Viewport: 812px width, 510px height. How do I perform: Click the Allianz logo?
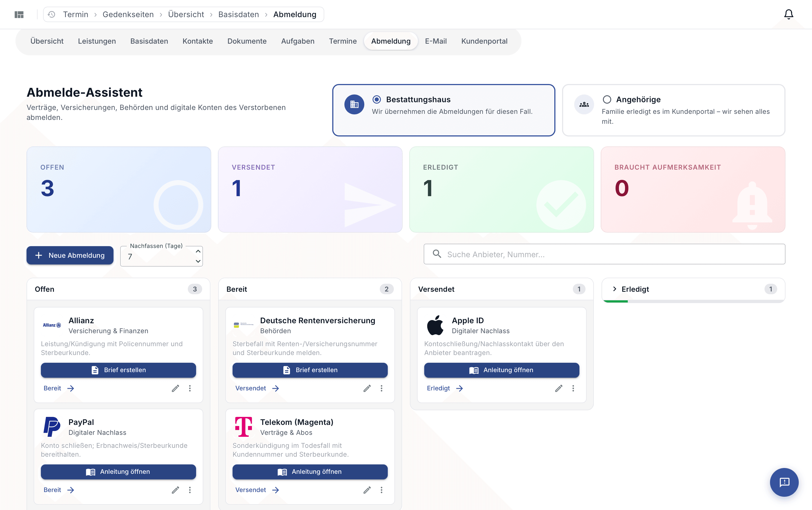click(52, 325)
